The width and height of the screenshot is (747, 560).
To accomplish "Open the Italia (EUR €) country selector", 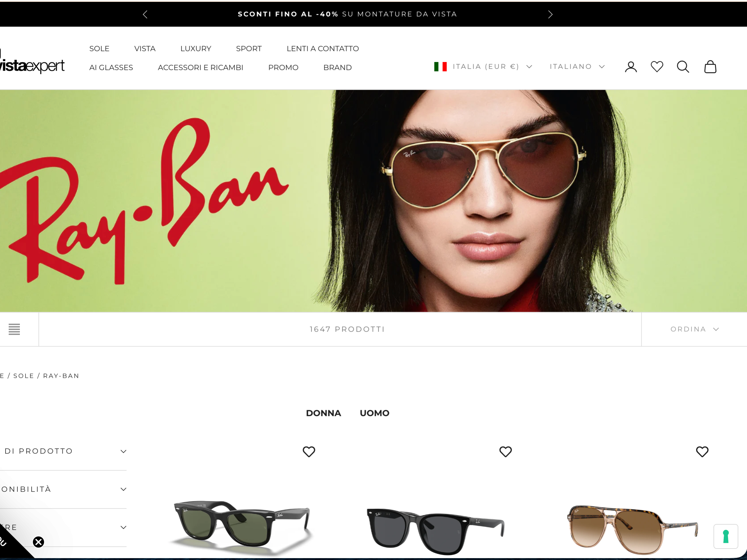I will tap(483, 66).
